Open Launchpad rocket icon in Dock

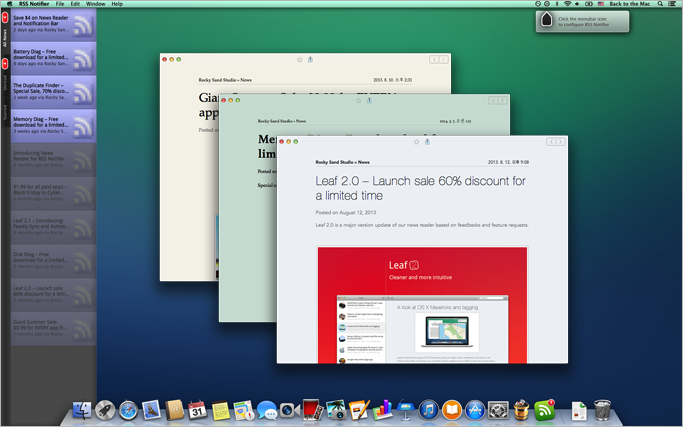[x=105, y=410]
